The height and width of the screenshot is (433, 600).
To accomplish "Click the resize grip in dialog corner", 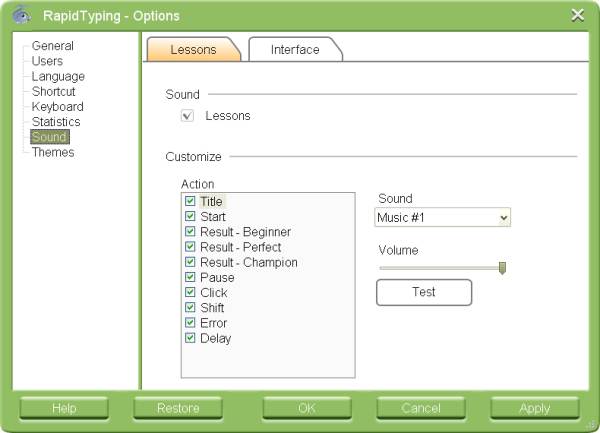I will [x=593, y=426].
